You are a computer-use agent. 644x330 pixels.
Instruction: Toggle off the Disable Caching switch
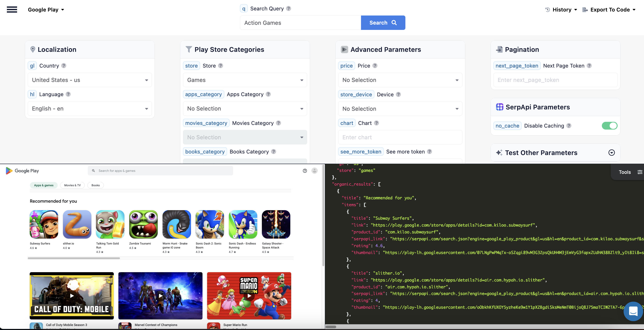pos(609,126)
